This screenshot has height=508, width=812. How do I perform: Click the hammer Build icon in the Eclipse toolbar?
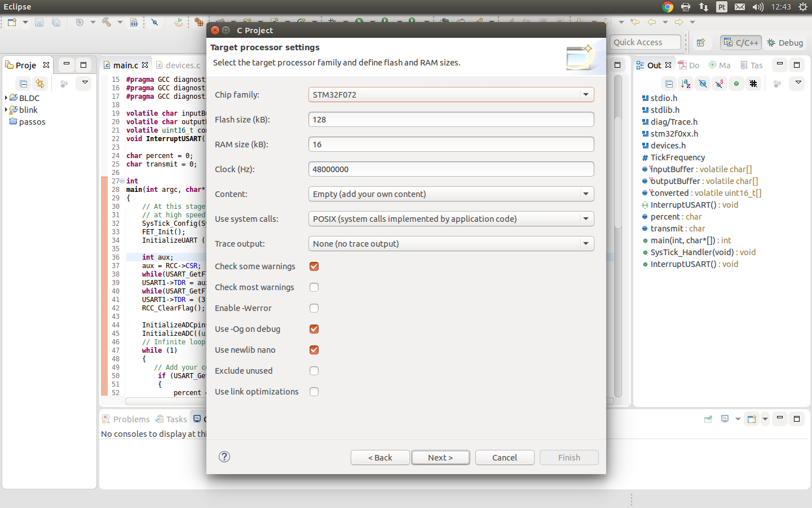pos(107,22)
